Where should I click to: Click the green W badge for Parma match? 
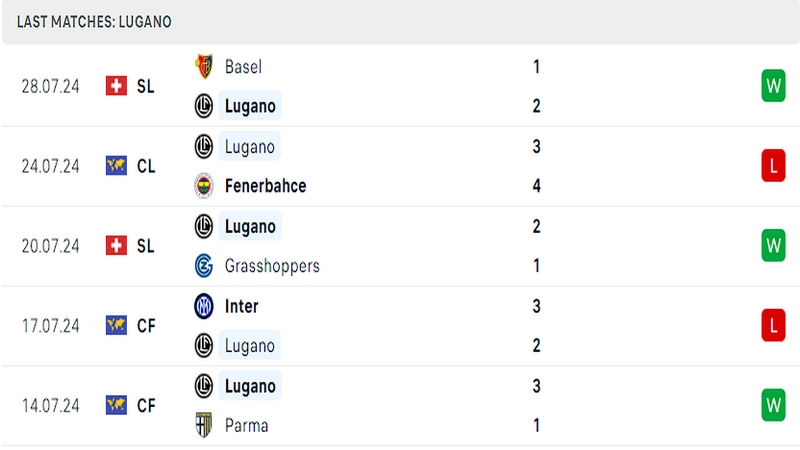pos(773,405)
